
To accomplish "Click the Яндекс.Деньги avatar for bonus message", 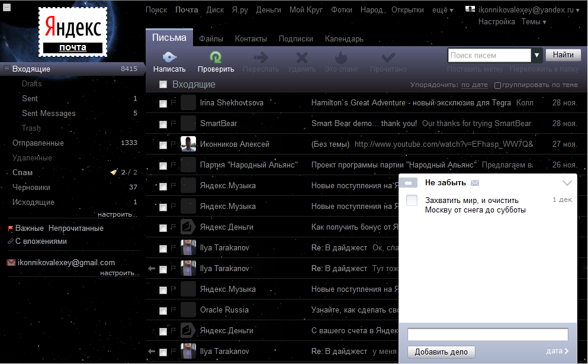I will [188, 227].
